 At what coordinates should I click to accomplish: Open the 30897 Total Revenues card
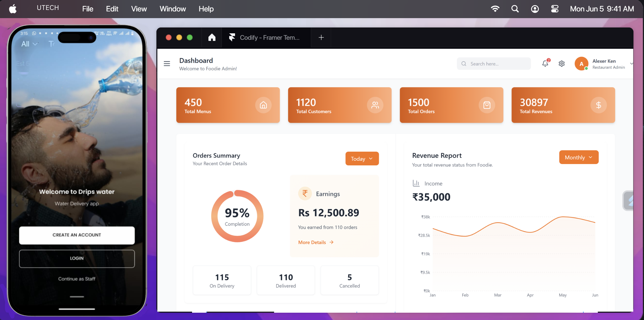coord(563,105)
